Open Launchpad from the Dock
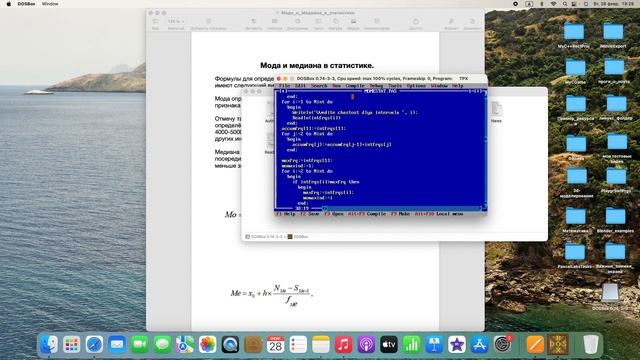This screenshot has height=360, width=640. tap(71, 345)
